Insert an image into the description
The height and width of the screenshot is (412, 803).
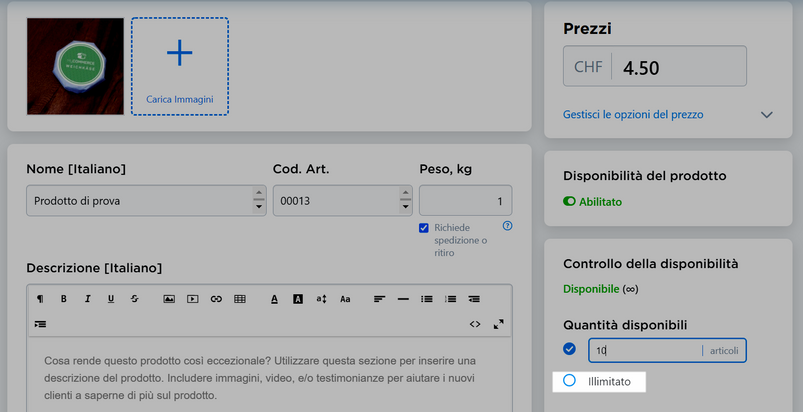169,299
